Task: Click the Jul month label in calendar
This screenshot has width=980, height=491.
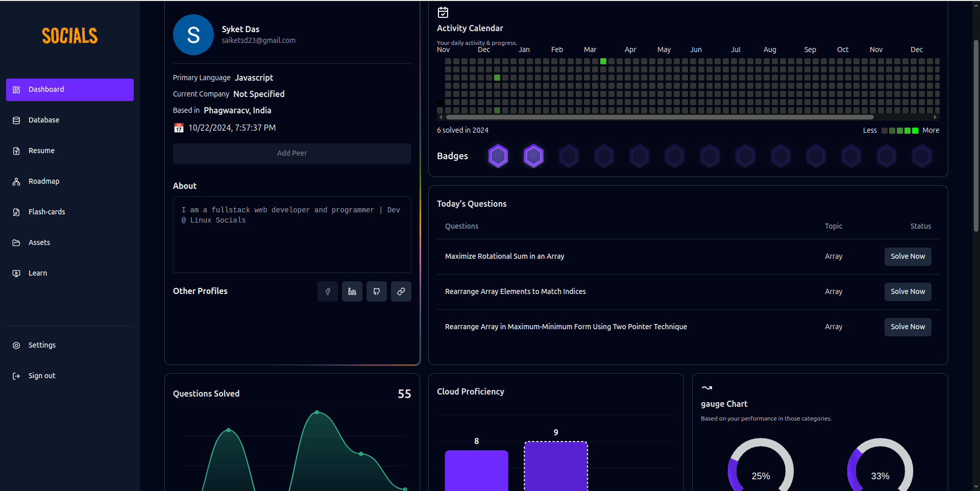Action: coord(736,50)
